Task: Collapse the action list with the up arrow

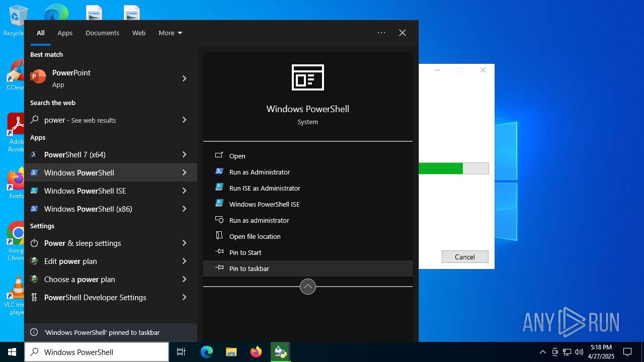Action: click(x=308, y=287)
